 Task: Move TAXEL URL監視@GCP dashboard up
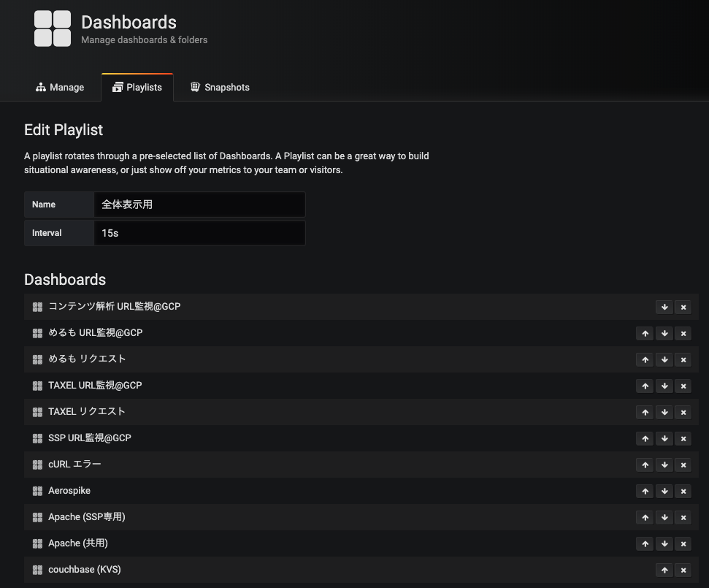coord(645,386)
